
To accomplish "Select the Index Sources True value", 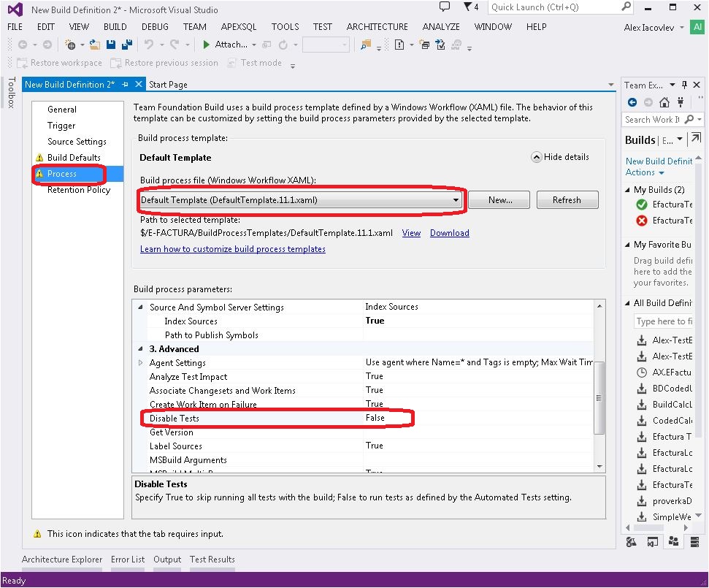I will tap(375, 321).
